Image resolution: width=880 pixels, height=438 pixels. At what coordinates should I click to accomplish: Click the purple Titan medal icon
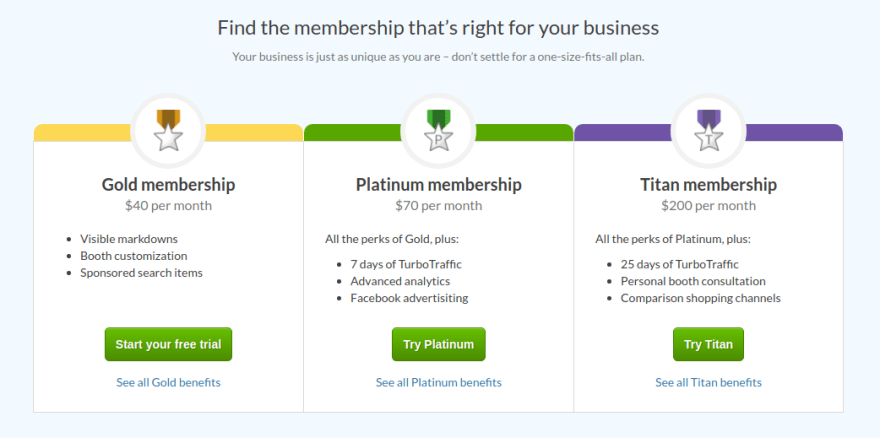click(x=708, y=130)
